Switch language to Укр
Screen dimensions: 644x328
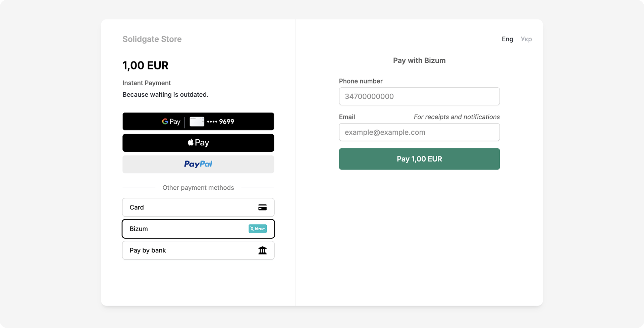pos(526,39)
